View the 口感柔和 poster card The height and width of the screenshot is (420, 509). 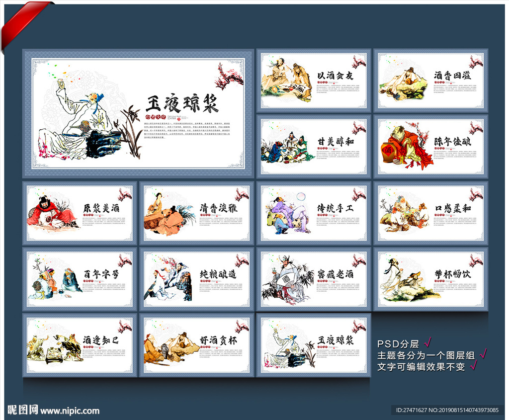(x=431, y=213)
